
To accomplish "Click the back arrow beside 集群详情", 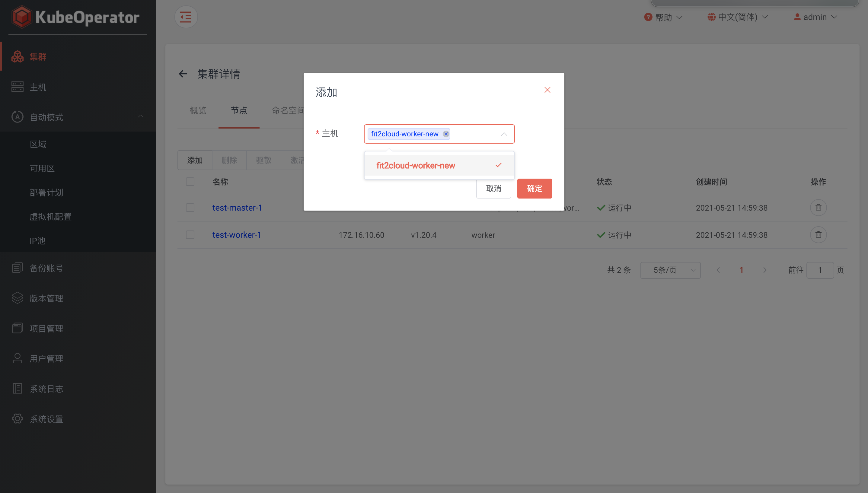I will point(183,74).
